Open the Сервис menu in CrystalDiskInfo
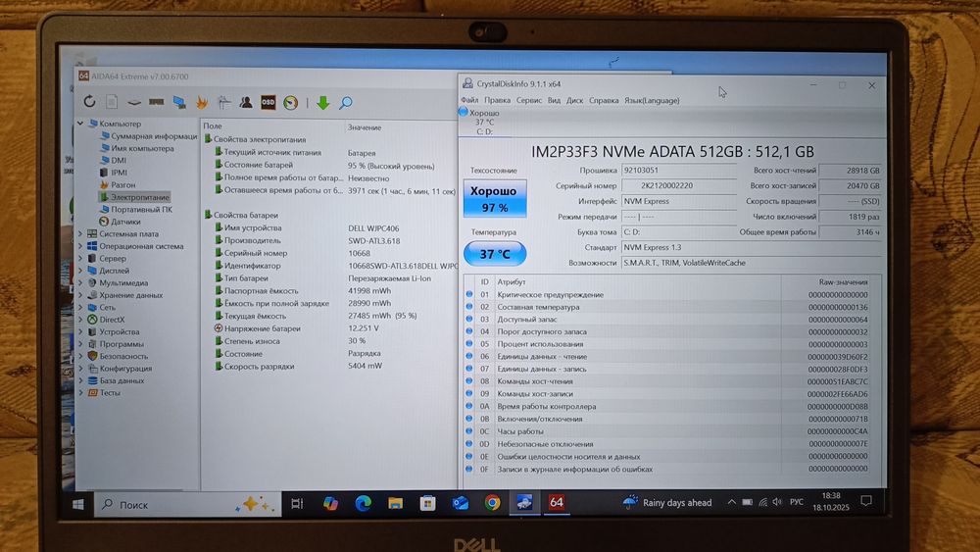This screenshot has height=552, width=980. 529,100
